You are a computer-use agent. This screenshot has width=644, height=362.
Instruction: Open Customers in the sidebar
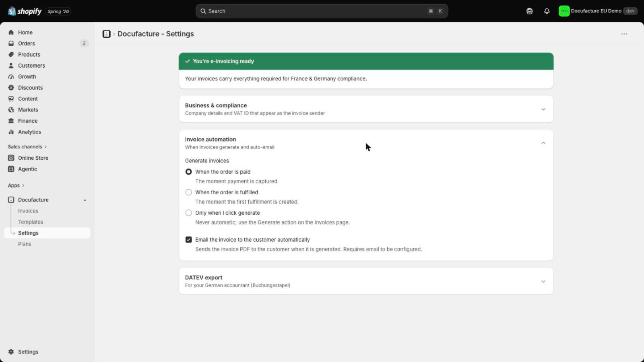tap(31, 66)
